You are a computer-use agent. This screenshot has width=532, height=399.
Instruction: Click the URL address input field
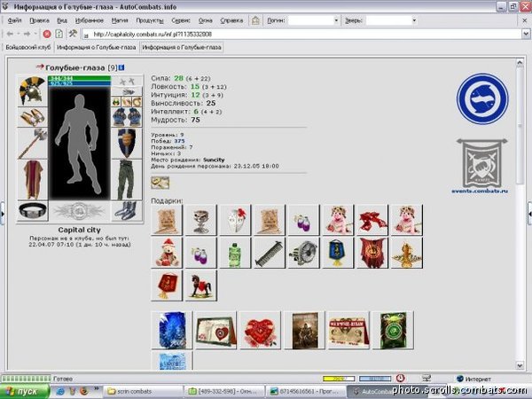pos(302,34)
